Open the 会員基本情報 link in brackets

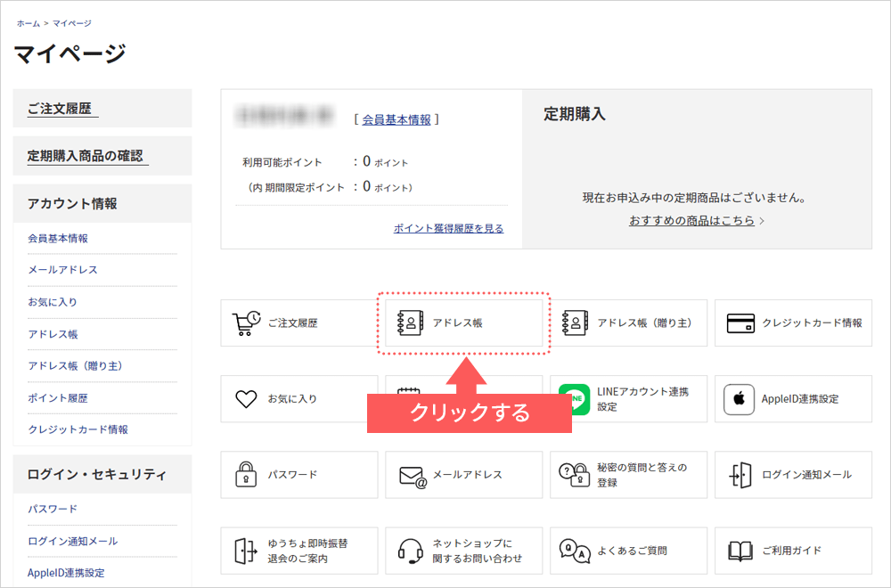pos(396,119)
